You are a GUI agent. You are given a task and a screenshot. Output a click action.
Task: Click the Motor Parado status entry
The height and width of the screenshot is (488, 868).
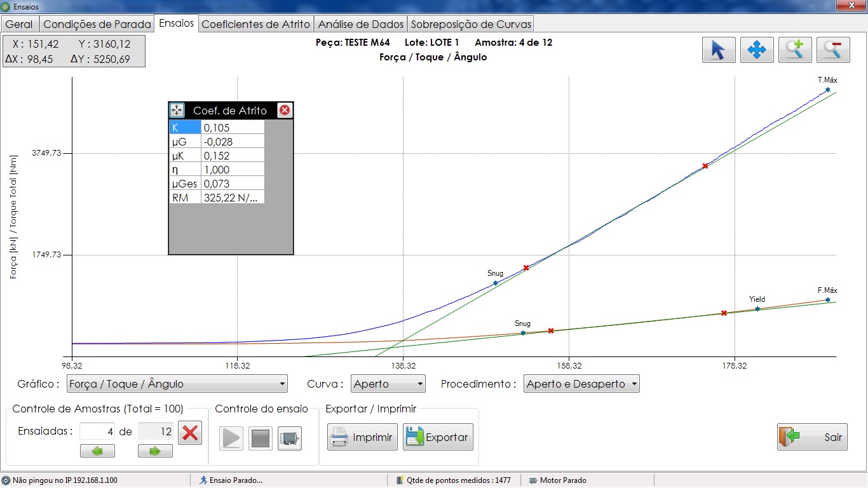[557, 480]
